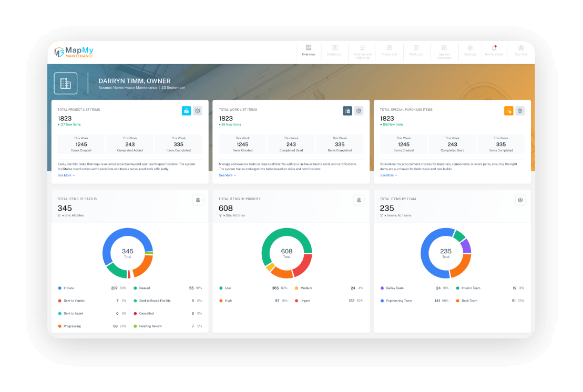Image resolution: width=583 pixels, height=392 pixels.
Task: Select the Progressing legend entry
Action: 92,326
